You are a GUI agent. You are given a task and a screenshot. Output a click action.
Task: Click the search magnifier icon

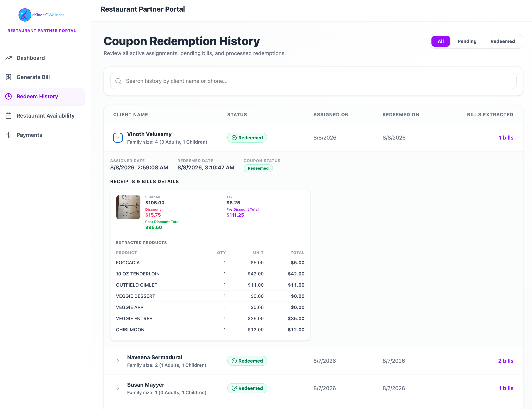[x=118, y=81]
